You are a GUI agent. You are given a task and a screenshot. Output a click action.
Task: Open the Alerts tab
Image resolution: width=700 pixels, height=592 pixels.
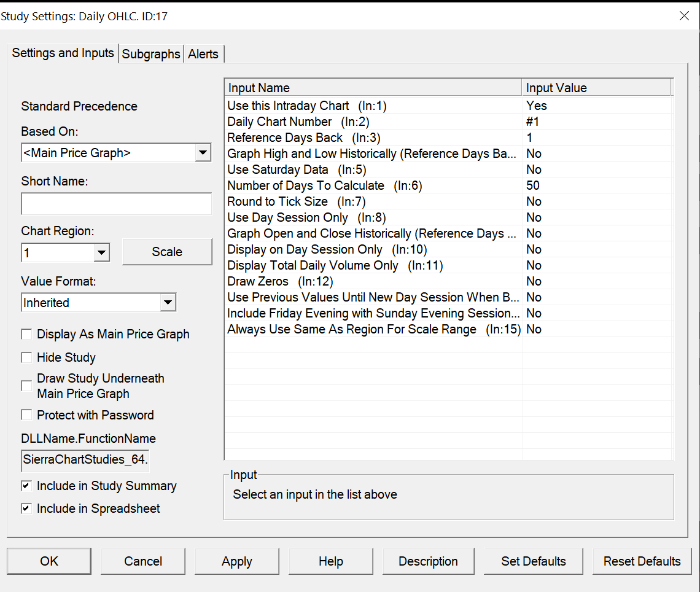tap(203, 54)
